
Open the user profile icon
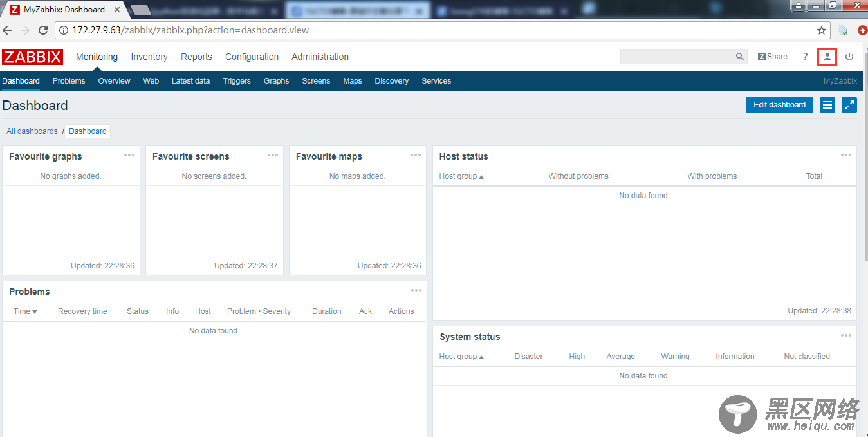point(827,57)
